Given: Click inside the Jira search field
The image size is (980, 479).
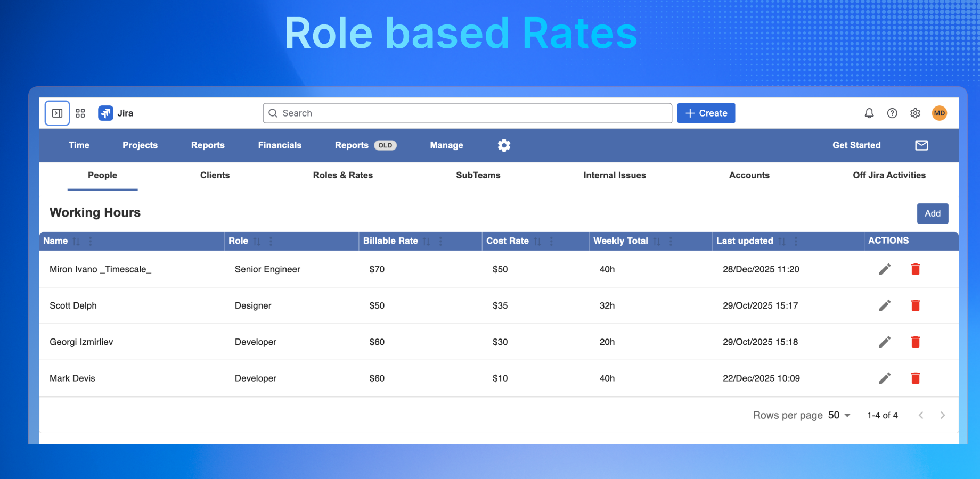Looking at the screenshot, I should 467,113.
